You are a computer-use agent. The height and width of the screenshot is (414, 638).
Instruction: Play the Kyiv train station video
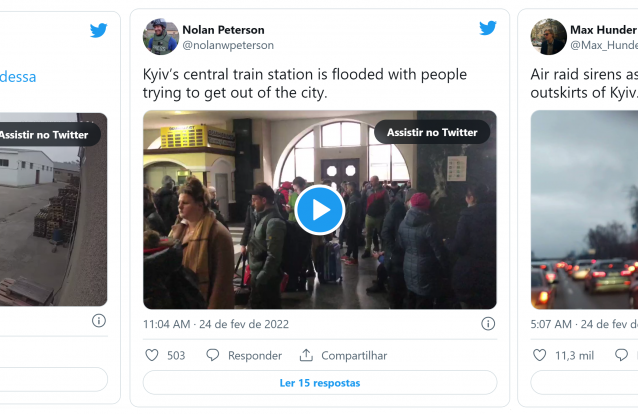320,210
